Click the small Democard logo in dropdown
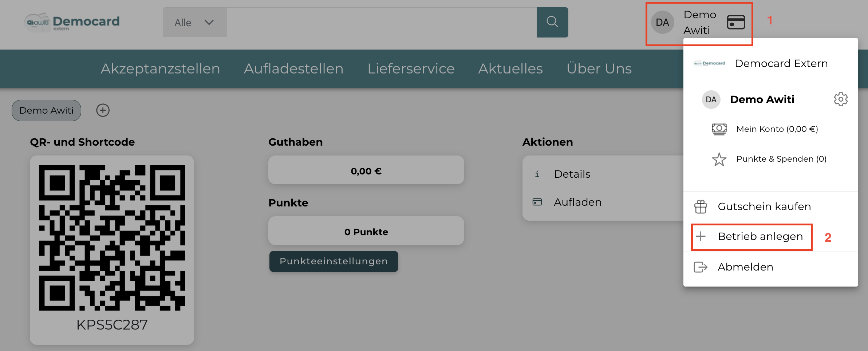The width and height of the screenshot is (868, 351). (710, 63)
